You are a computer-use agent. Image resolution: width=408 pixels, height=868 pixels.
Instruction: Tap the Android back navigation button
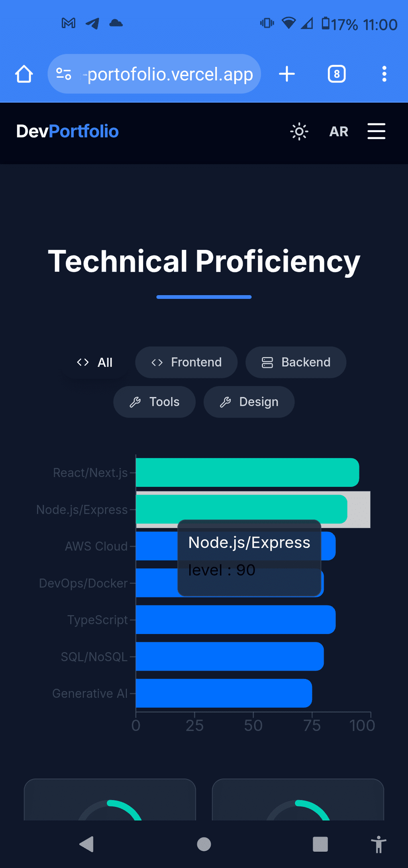coord(86,844)
